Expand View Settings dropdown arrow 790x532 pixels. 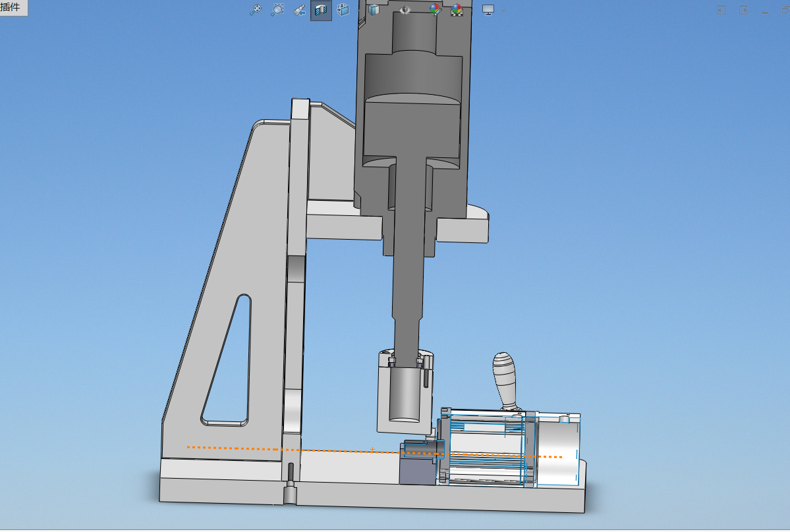point(503,10)
